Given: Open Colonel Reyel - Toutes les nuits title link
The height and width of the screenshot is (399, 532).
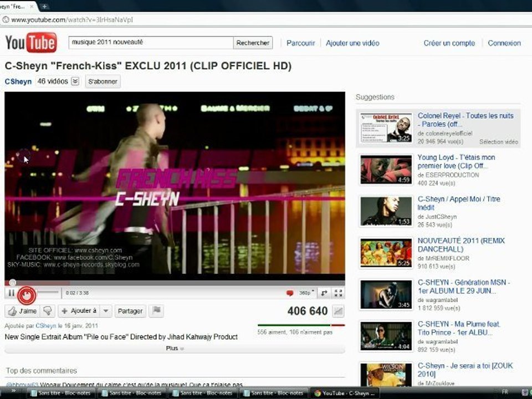Looking at the screenshot, I should pyautogui.click(x=465, y=120).
